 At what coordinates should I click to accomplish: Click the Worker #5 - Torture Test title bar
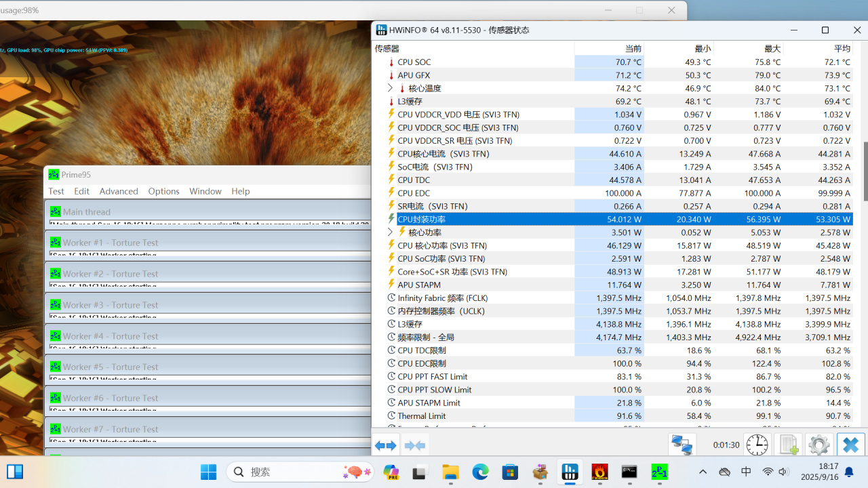209,367
